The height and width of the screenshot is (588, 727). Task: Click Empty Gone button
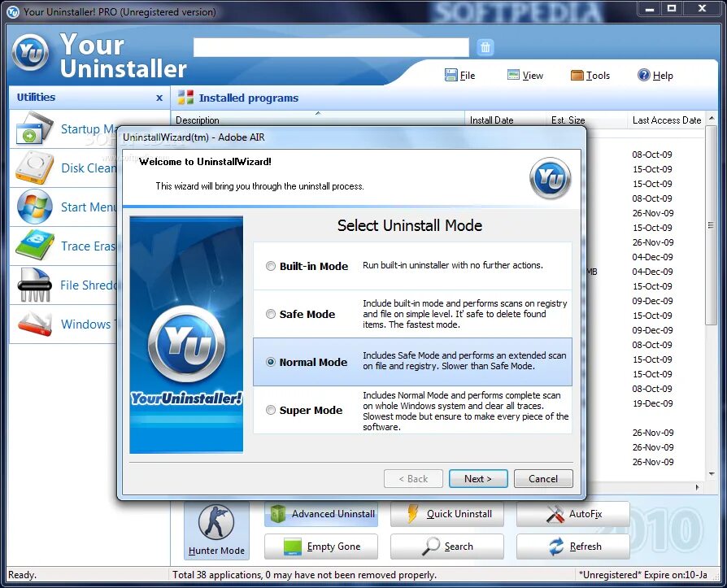pos(321,547)
